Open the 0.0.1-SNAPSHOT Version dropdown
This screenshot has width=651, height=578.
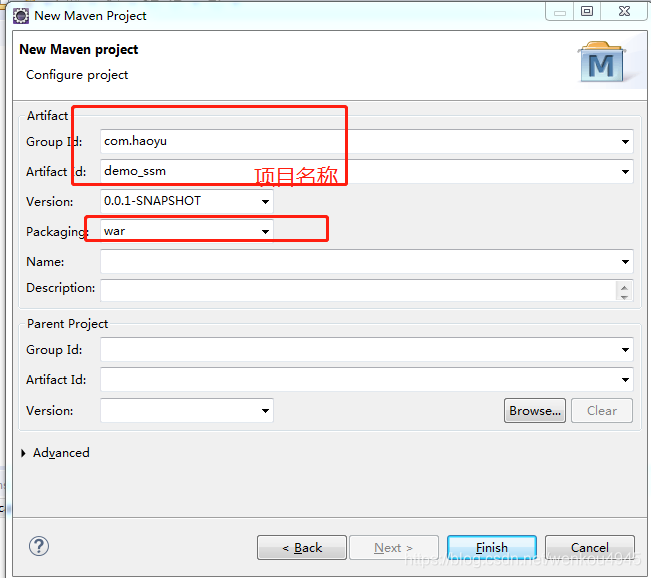[x=265, y=202]
